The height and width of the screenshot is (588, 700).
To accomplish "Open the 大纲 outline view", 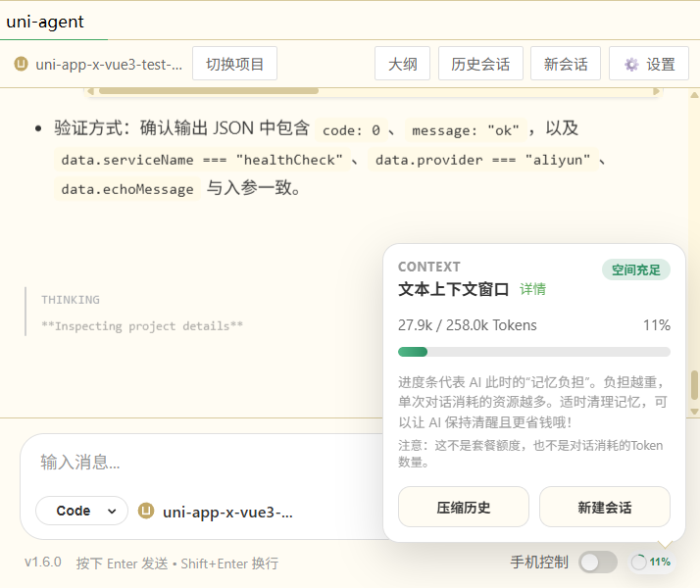I will tap(402, 65).
